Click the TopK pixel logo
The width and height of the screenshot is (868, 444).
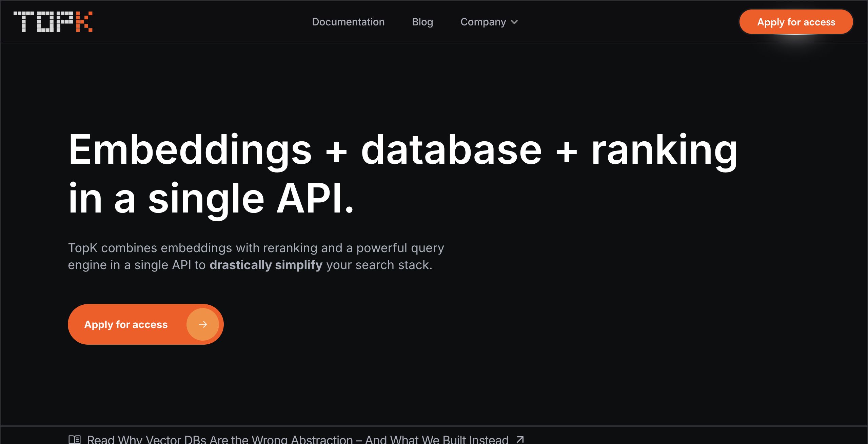tap(53, 22)
